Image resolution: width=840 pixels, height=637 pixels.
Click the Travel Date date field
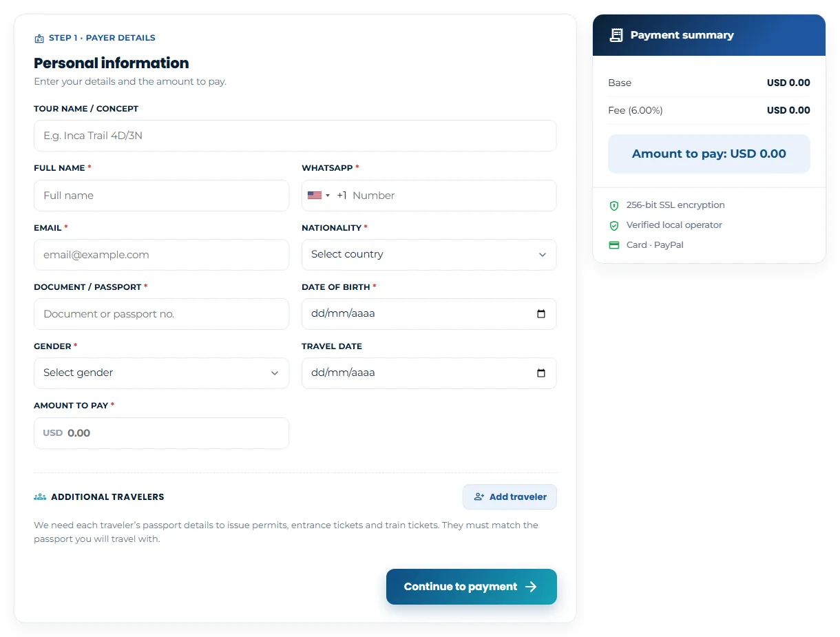[429, 373]
